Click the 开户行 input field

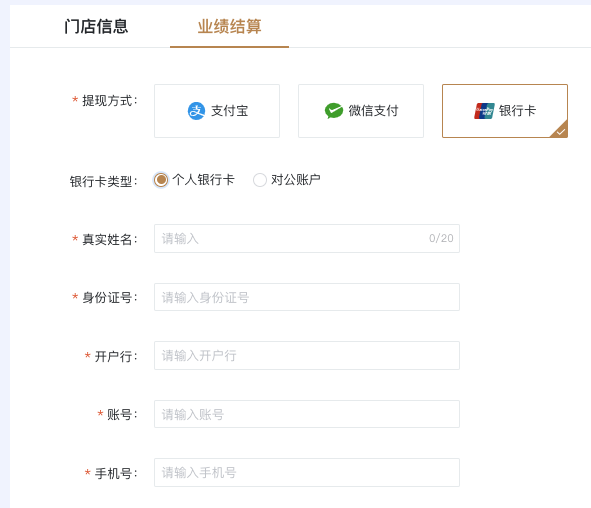(307, 355)
